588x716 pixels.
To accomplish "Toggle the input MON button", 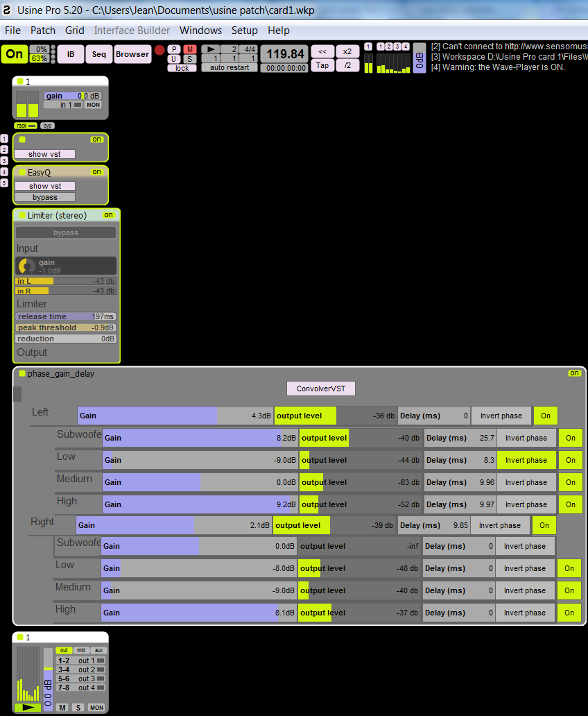I will (93, 105).
